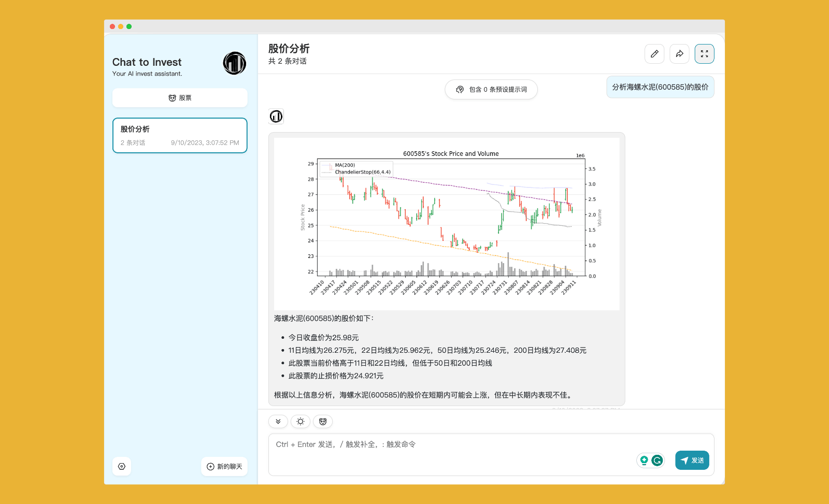829x504 pixels.
Task: Click the 股价分析 header title
Action: (289, 49)
